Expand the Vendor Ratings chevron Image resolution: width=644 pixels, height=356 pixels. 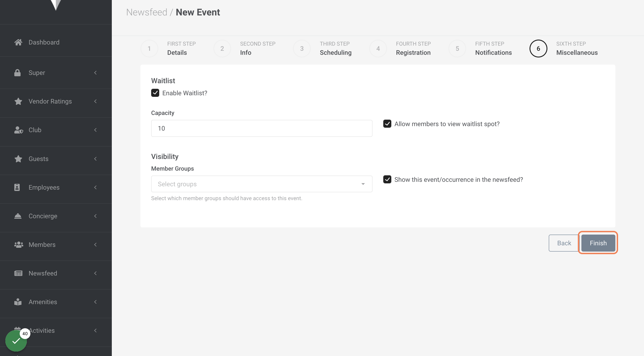[95, 101]
